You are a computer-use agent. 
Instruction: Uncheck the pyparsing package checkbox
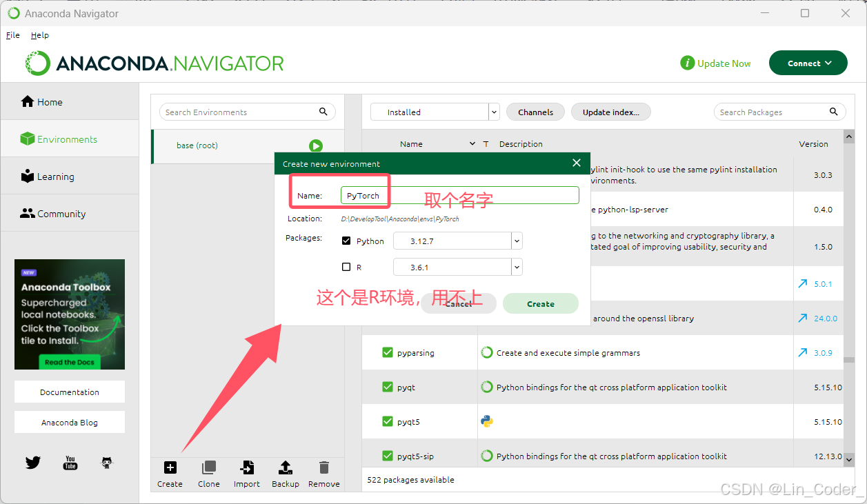coord(388,352)
